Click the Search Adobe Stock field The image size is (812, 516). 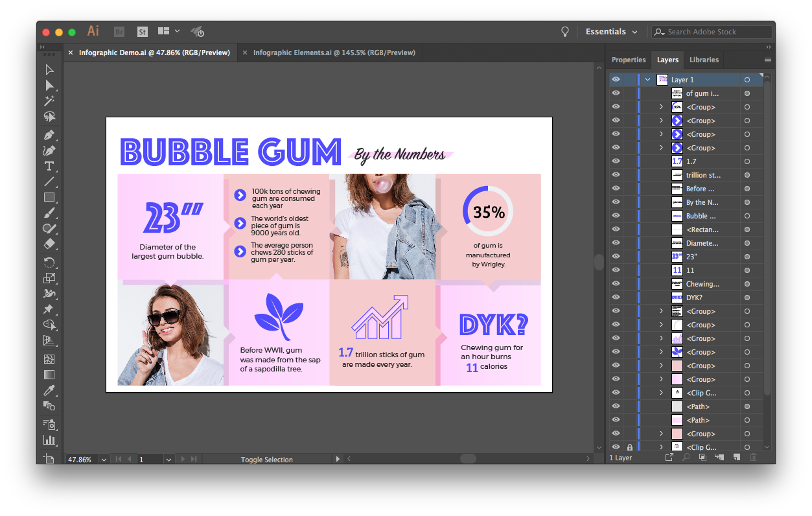coord(712,32)
